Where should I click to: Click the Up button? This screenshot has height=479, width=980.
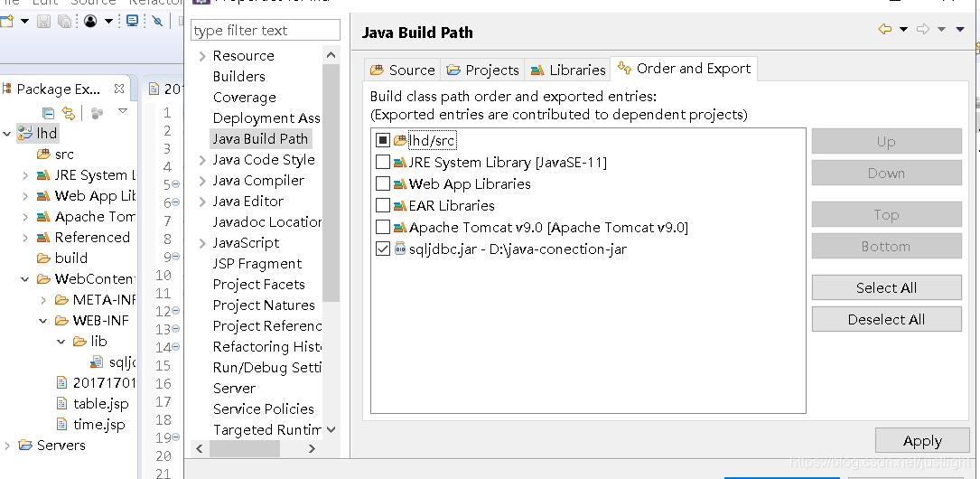(x=886, y=141)
